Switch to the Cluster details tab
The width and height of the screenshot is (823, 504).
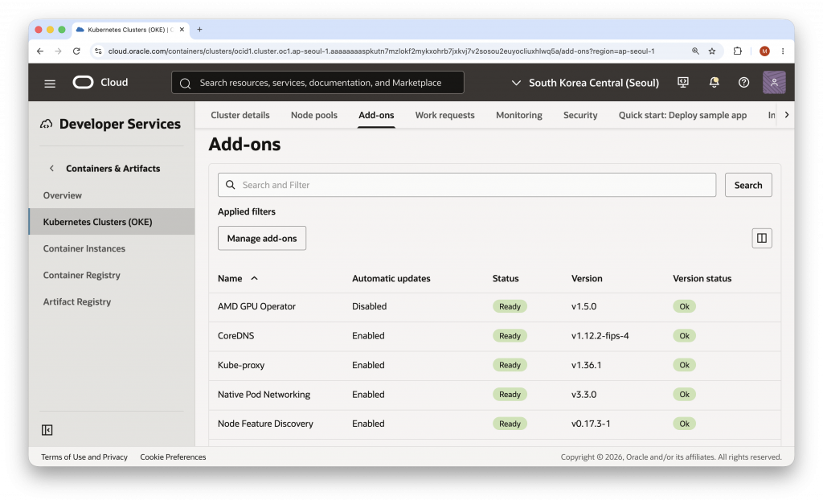click(x=240, y=115)
